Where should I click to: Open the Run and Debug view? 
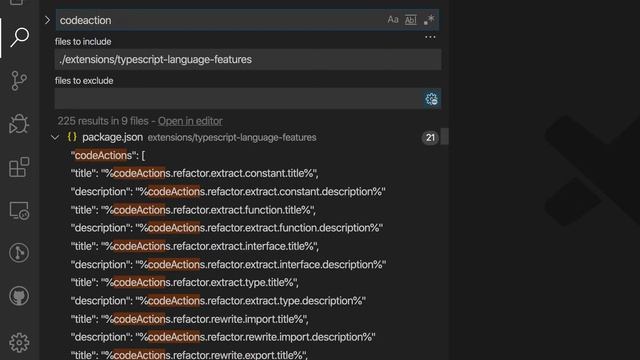point(19,124)
